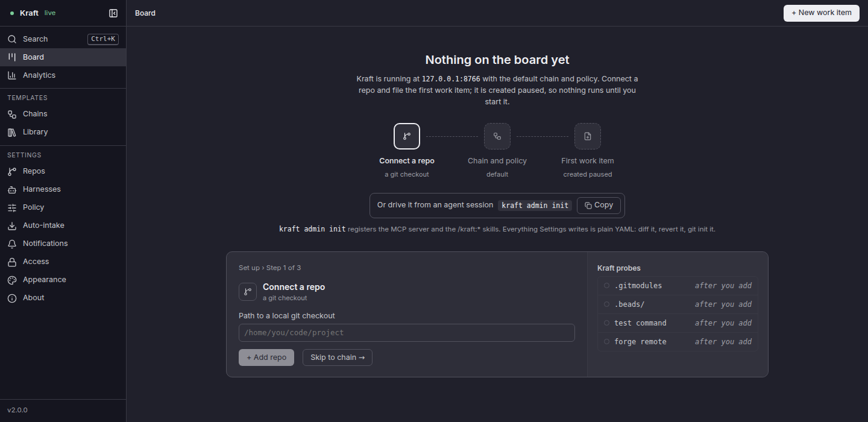868x422 pixels.
Task: Click the v2.0.0 version label
Action: click(x=17, y=410)
